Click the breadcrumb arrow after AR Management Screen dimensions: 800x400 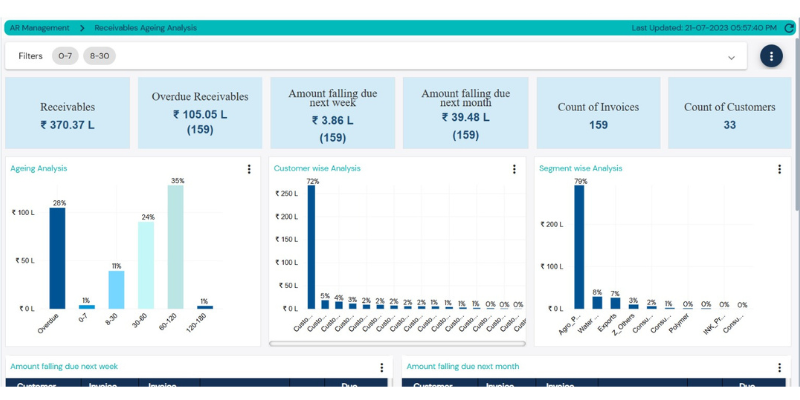coord(82,28)
